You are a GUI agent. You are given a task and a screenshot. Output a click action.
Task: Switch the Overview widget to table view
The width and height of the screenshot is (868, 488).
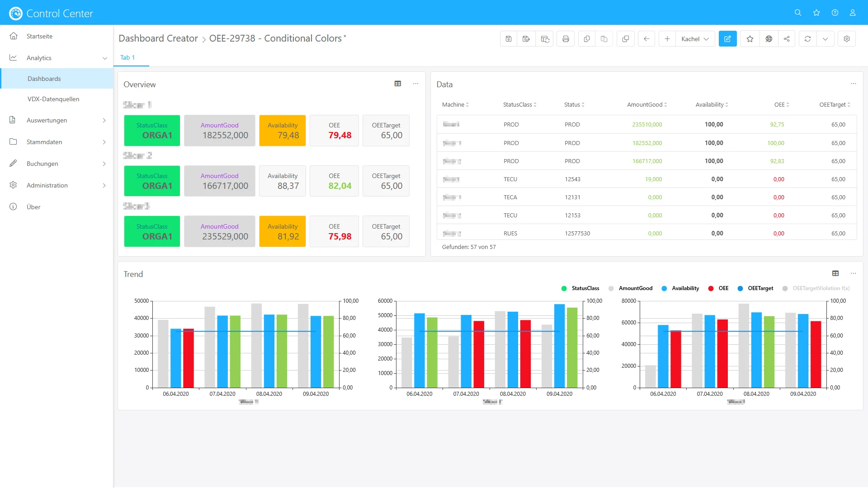398,84
